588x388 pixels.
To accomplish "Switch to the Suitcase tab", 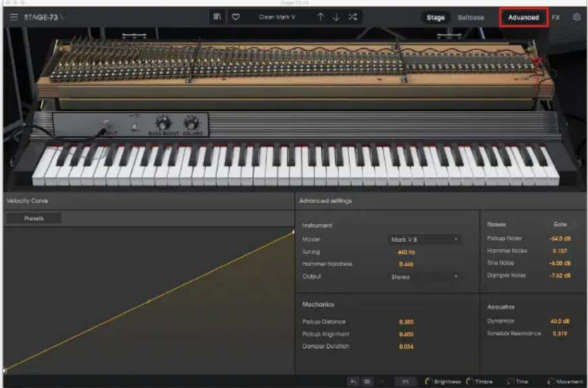I will click(470, 18).
